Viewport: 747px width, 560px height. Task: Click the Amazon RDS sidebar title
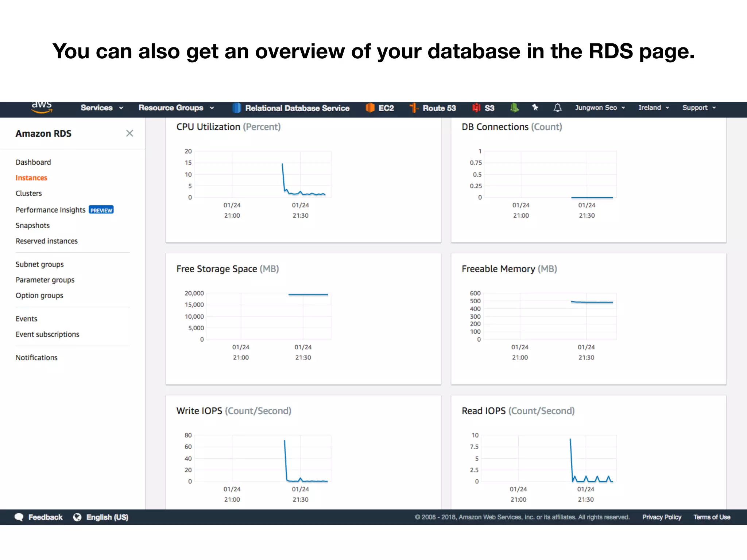[43, 133]
